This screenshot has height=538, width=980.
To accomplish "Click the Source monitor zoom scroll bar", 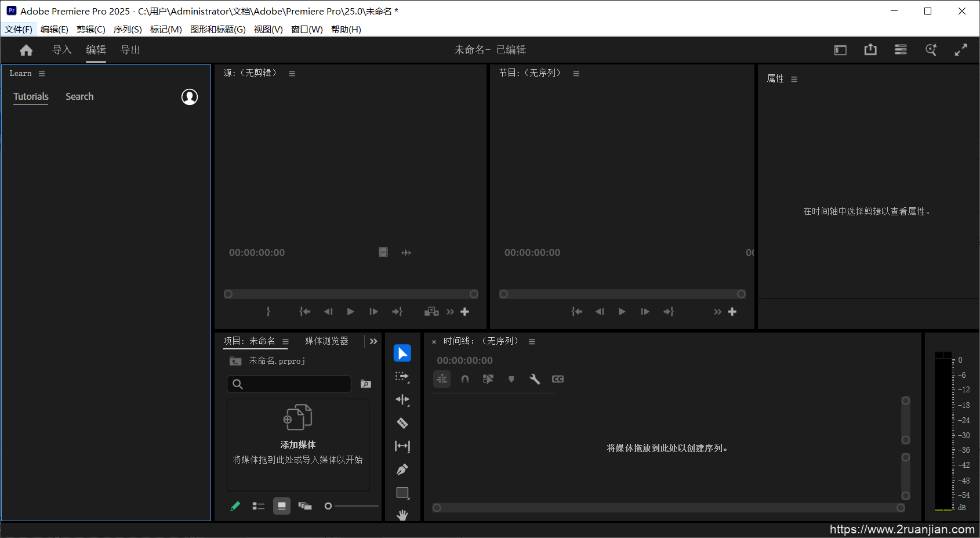I will point(351,294).
